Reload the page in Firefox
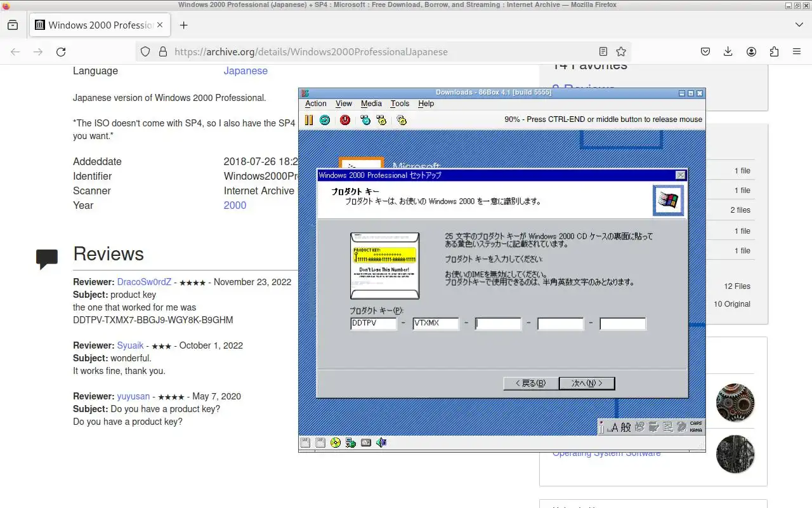This screenshot has height=508, width=812. point(61,52)
